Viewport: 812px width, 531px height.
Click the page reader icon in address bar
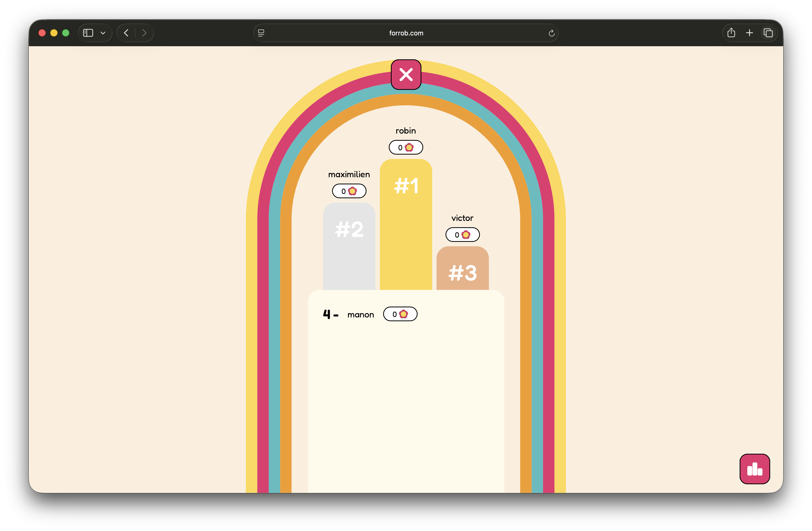click(261, 33)
